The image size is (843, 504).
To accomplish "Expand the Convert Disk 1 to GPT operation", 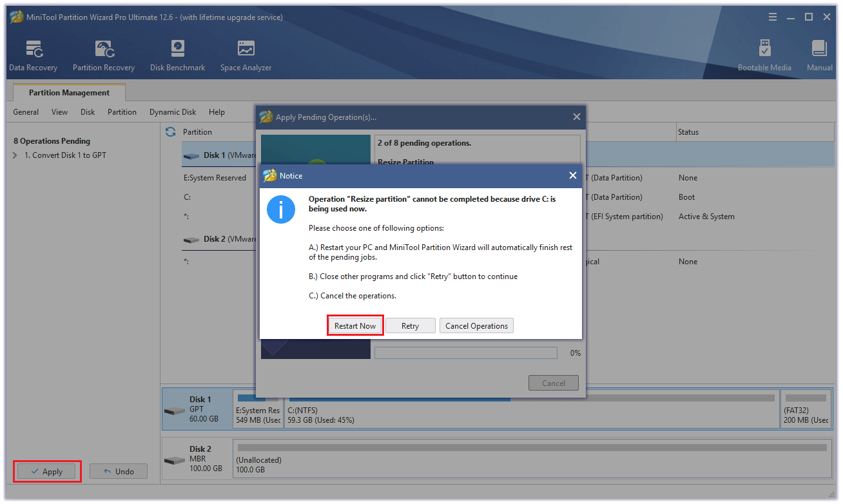I will click(x=15, y=155).
